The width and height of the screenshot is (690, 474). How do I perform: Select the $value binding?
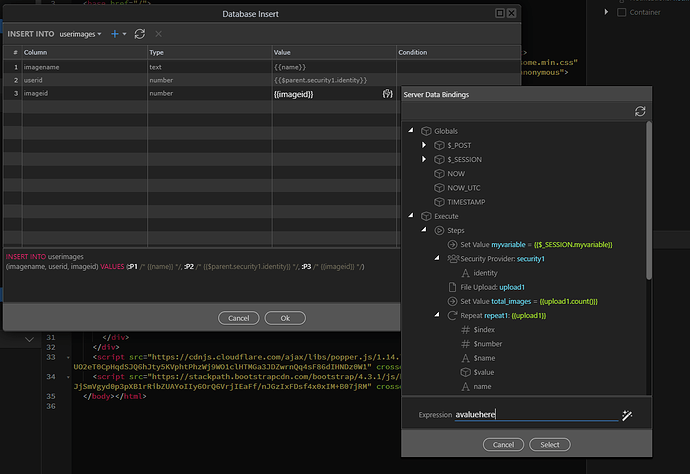484,372
